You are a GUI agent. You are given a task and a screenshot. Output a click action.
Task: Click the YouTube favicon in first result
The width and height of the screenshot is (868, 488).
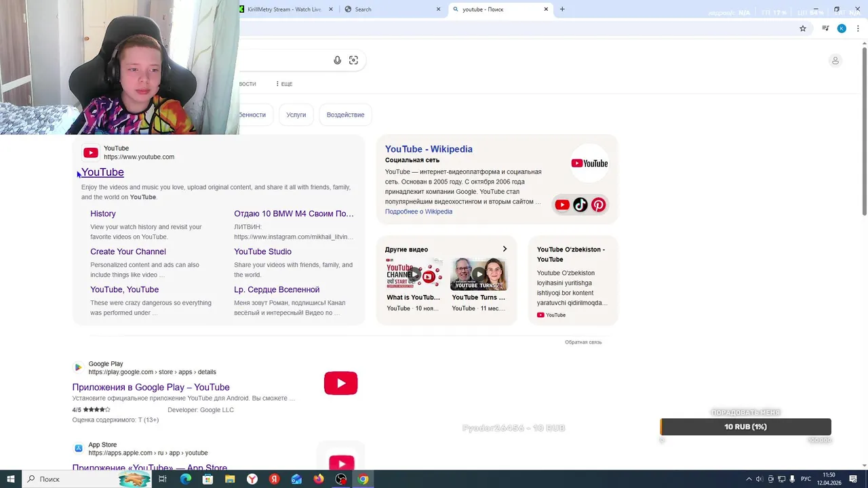91,152
